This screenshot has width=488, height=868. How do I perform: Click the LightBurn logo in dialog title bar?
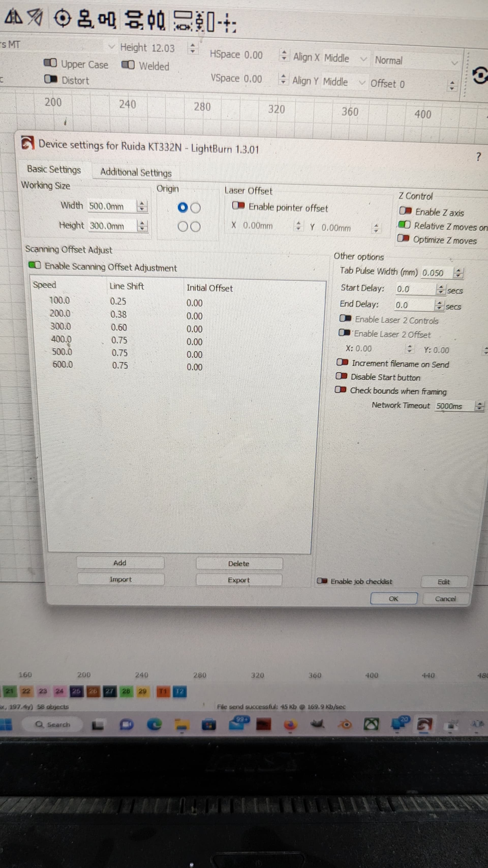(27, 143)
